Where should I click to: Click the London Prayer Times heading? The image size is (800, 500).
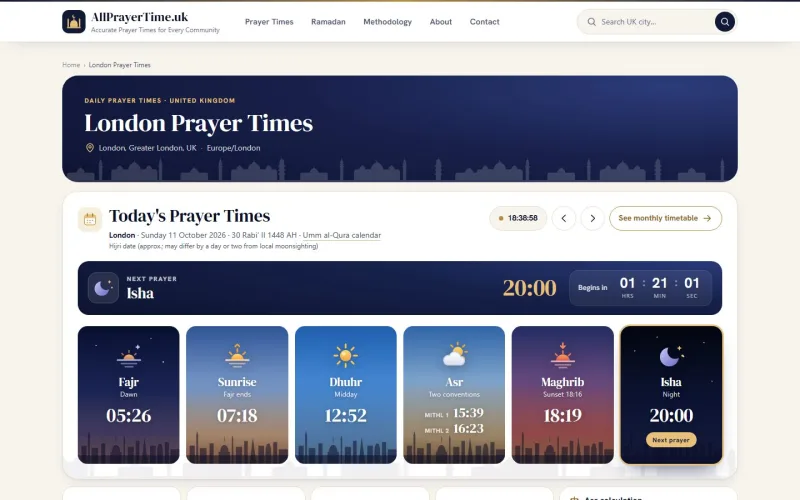coord(198,123)
